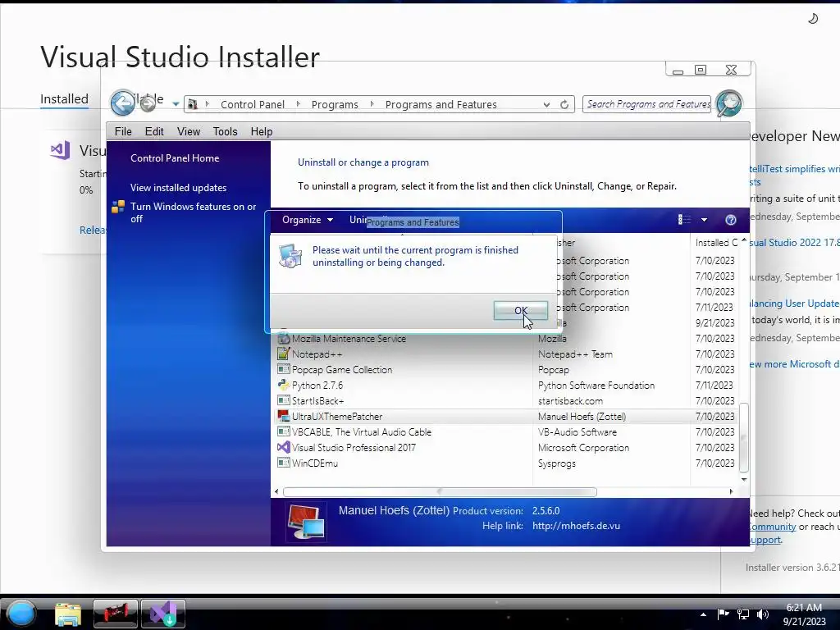Open Community link in Visual Studio Installer
The image size is (840, 630).
pos(773,527)
